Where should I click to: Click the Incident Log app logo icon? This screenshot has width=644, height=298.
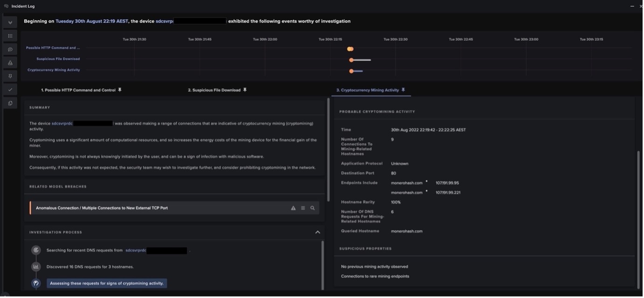coord(6,6)
